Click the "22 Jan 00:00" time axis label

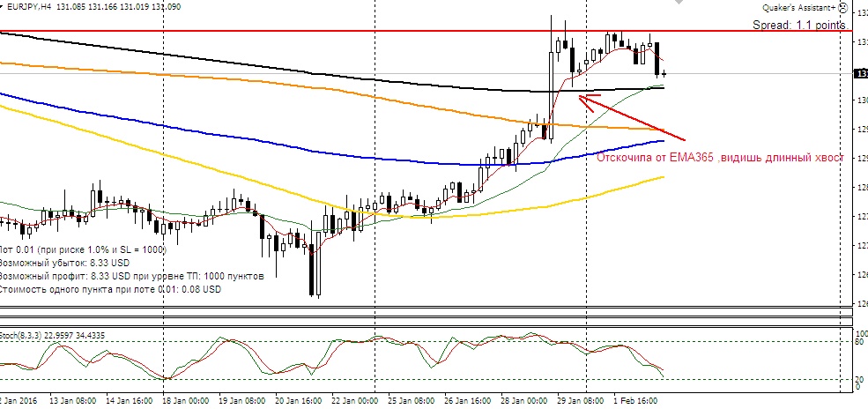pos(355,401)
